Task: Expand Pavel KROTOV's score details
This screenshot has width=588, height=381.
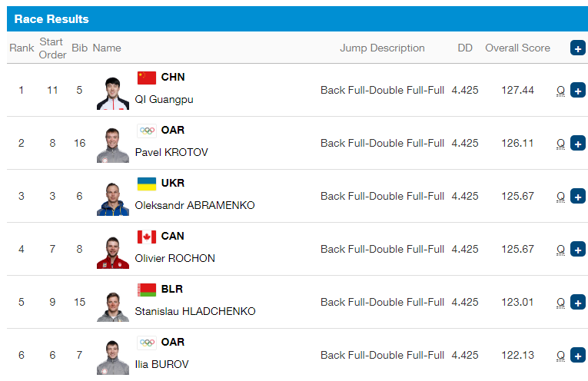Action: point(577,143)
